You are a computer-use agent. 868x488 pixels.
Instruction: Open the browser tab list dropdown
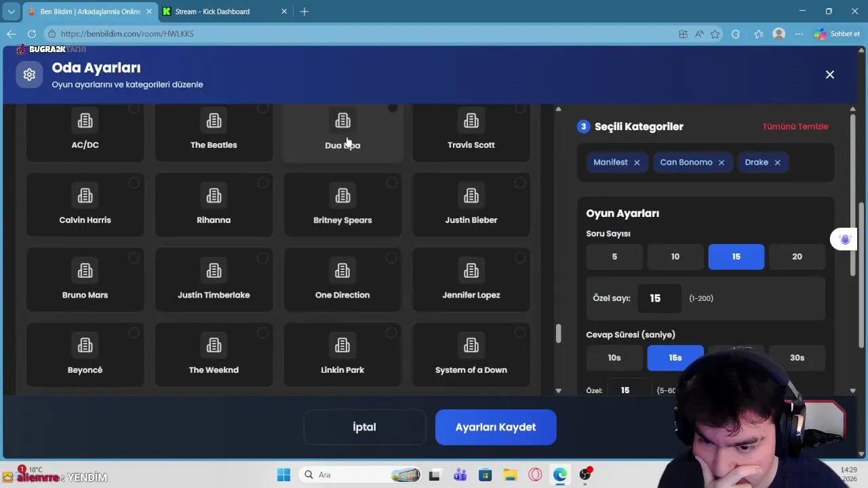point(12,12)
